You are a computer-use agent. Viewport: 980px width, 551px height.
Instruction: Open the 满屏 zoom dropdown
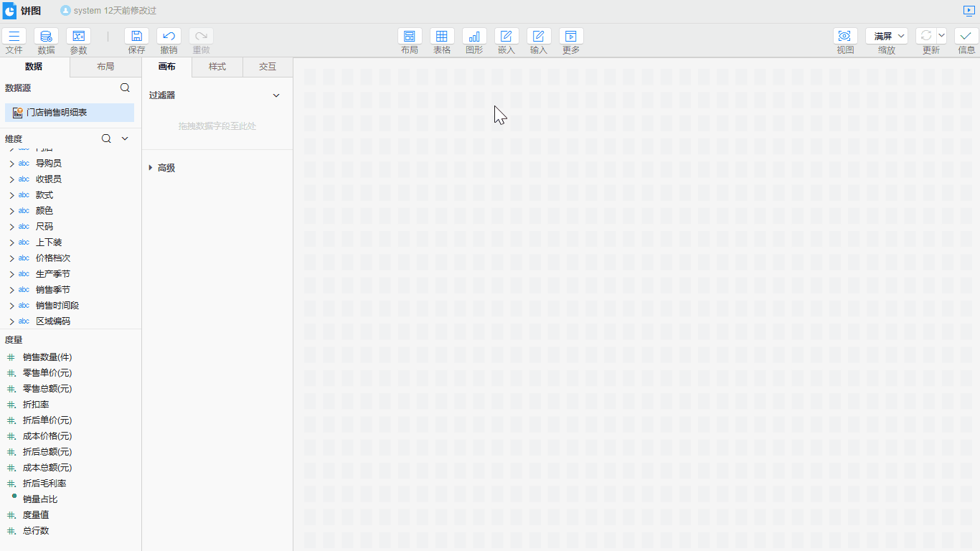886,36
